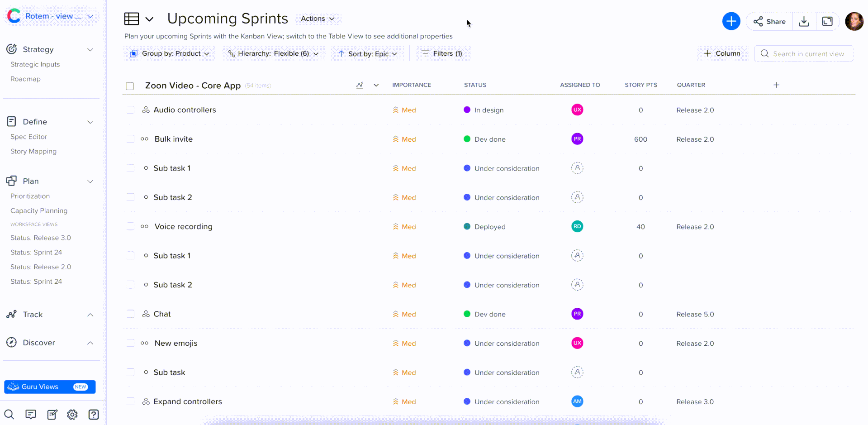868x425 pixels.
Task: Collapse the Define section
Action: coord(90,122)
